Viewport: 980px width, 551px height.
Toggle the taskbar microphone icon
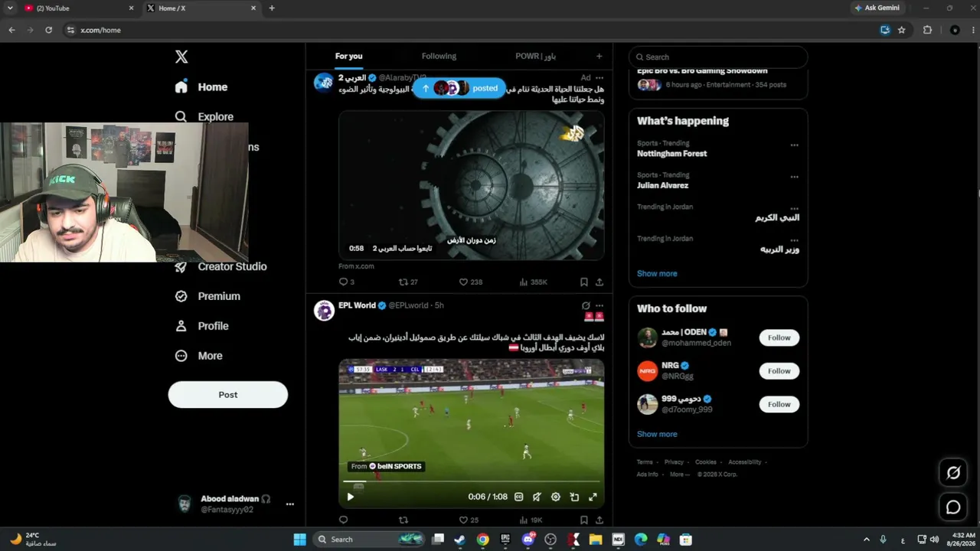pyautogui.click(x=883, y=540)
